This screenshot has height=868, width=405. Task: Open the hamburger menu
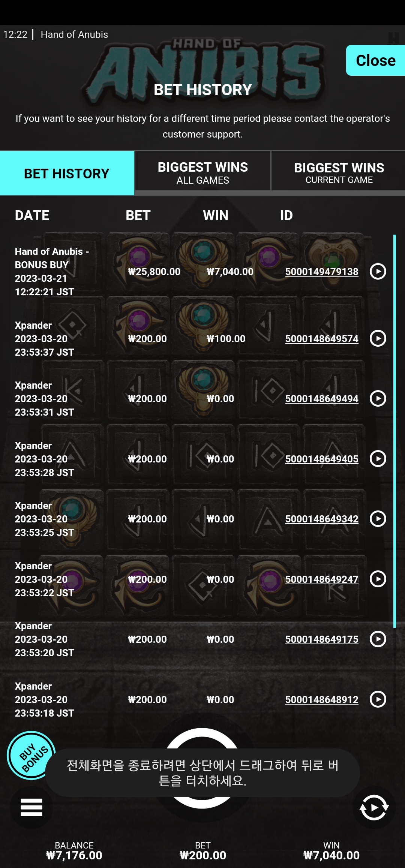click(x=31, y=807)
